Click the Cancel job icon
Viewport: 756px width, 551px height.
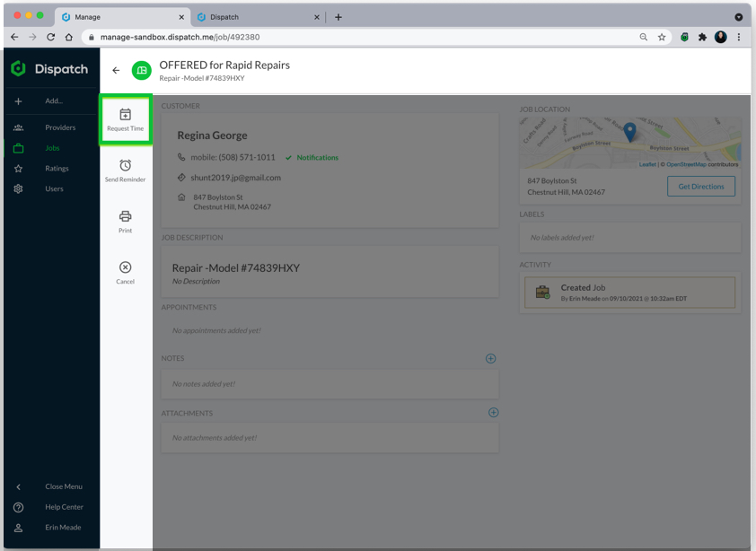tap(125, 267)
